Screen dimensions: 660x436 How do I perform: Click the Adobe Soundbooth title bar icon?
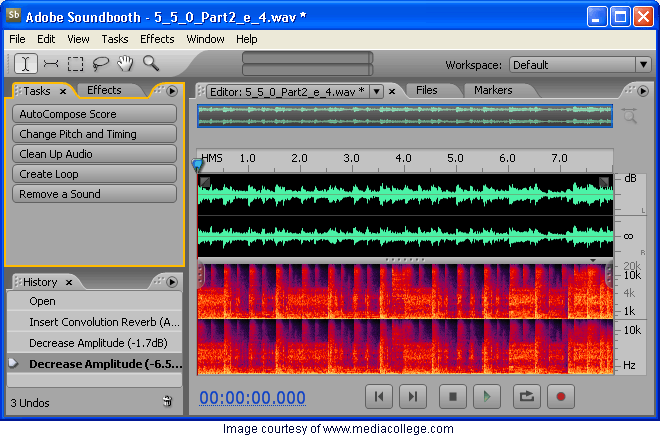pos(13,15)
